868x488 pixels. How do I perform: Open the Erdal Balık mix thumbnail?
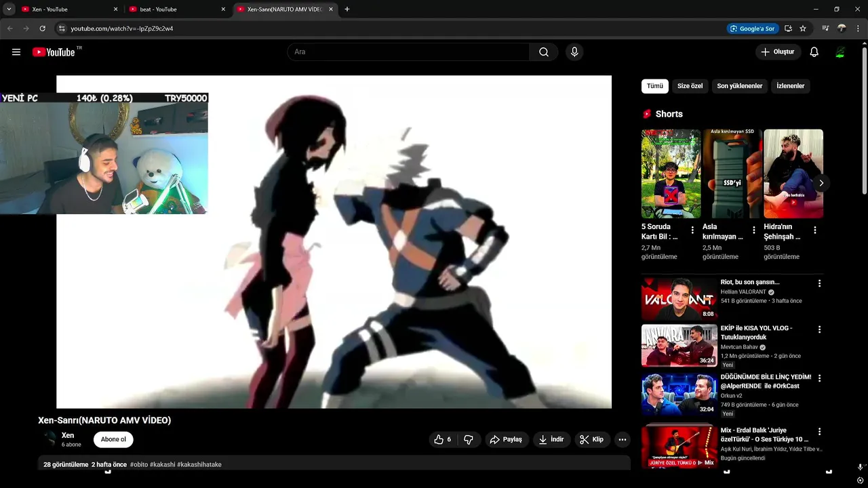point(679,446)
